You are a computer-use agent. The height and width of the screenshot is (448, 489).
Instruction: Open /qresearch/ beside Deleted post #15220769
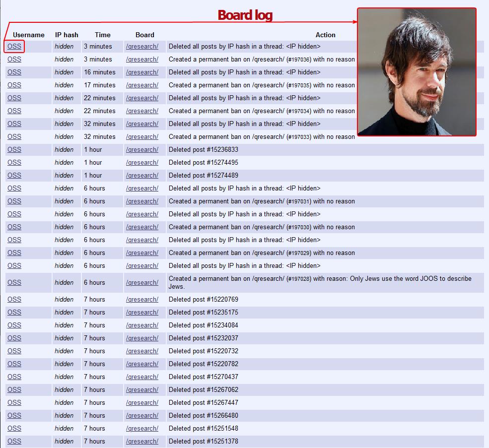142,299
